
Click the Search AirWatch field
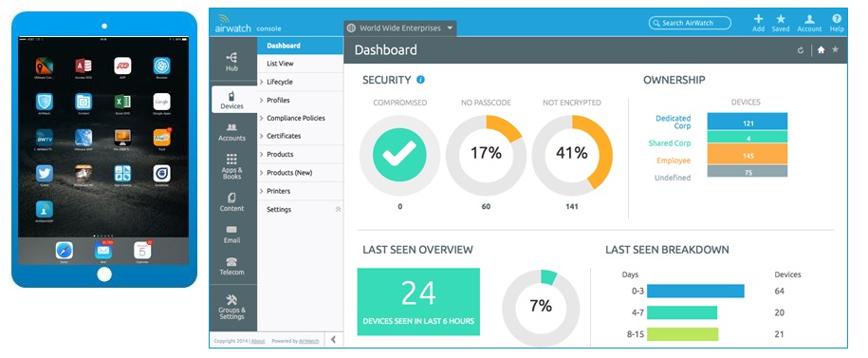[691, 24]
